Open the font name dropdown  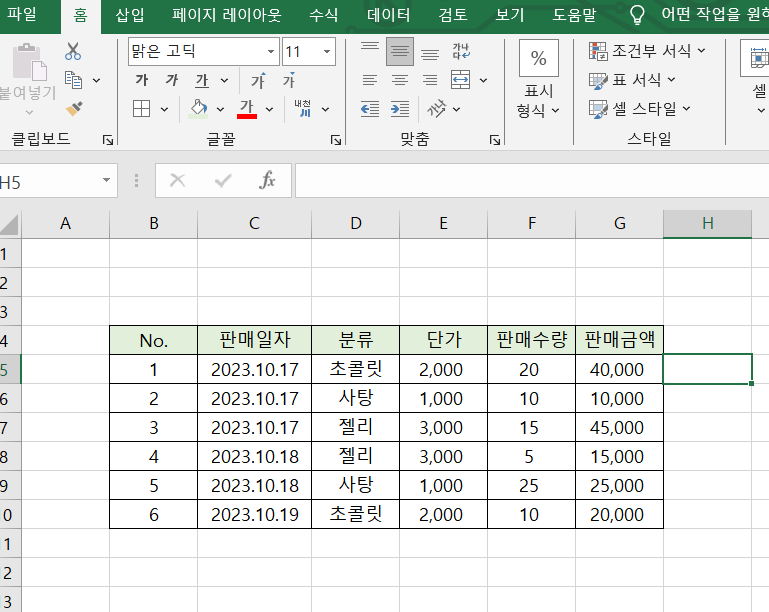click(x=271, y=51)
